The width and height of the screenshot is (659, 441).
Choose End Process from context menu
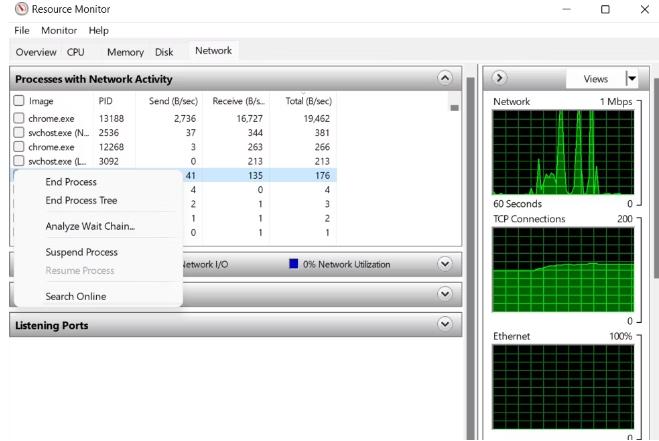tap(71, 182)
